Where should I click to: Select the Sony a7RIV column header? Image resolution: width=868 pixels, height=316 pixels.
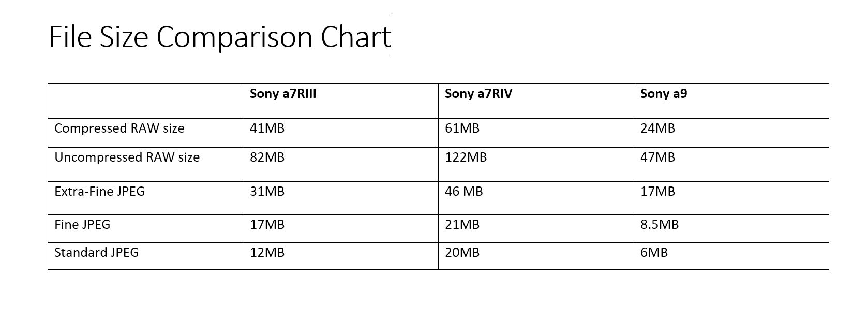pos(478,94)
